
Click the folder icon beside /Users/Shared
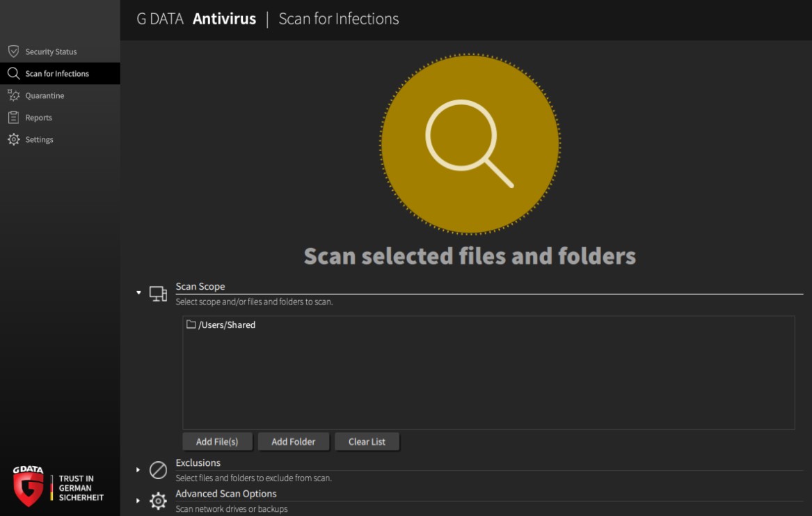point(191,325)
